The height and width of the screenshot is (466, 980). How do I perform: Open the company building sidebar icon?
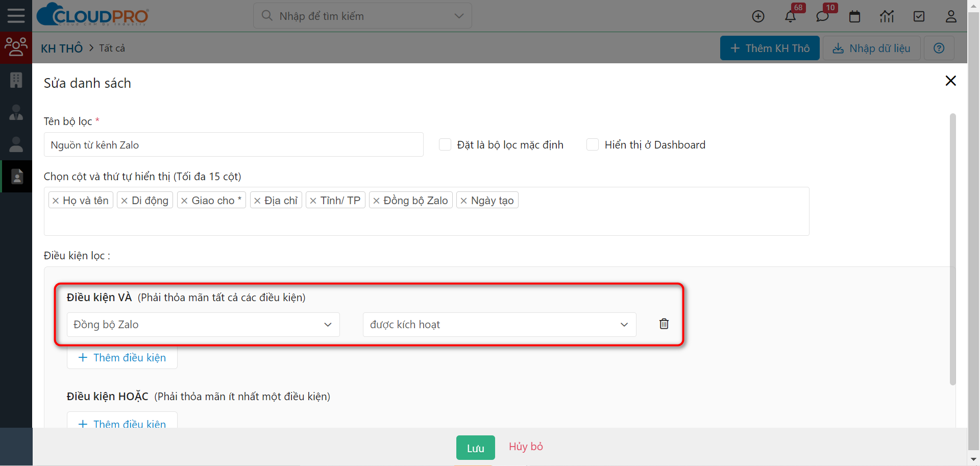(16, 80)
